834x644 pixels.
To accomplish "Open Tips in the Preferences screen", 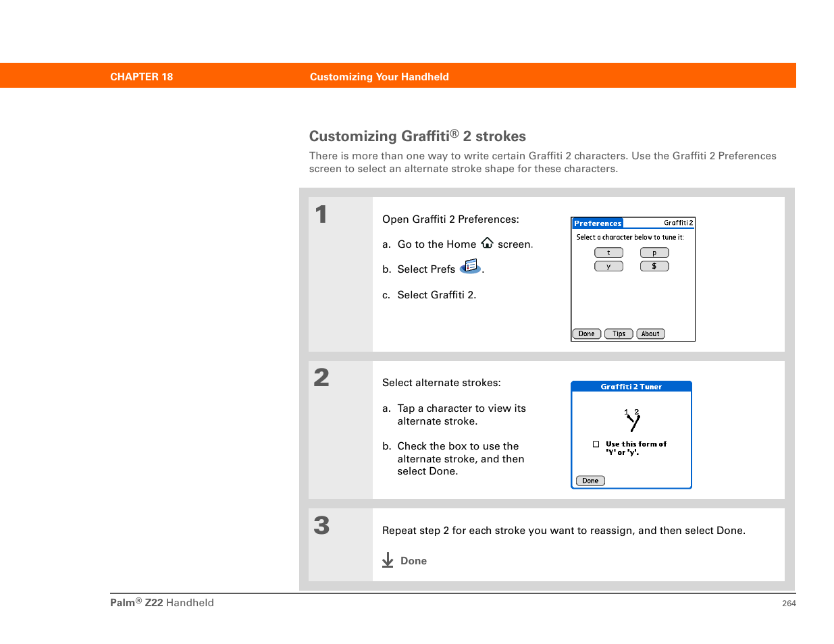I will [619, 333].
